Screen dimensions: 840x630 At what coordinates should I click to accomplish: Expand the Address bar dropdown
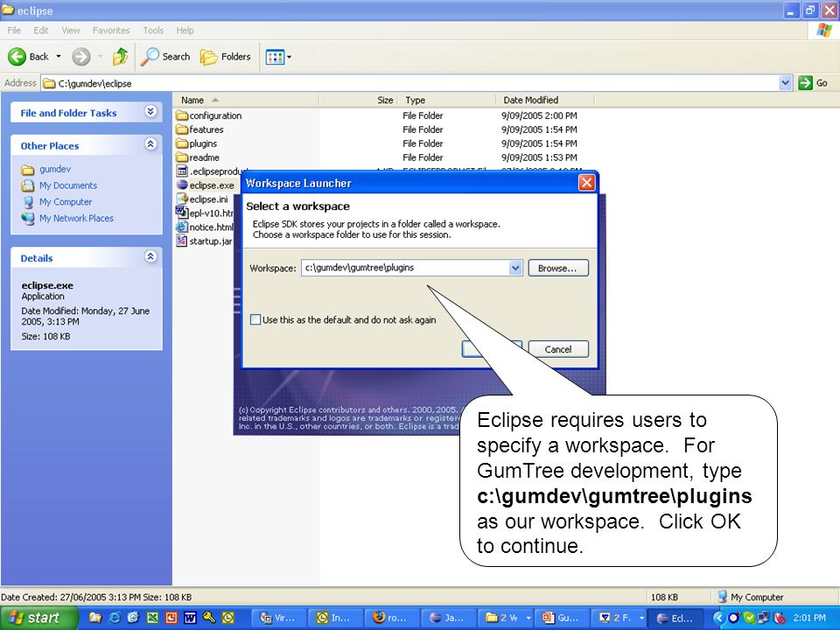pyautogui.click(x=786, y=83)
